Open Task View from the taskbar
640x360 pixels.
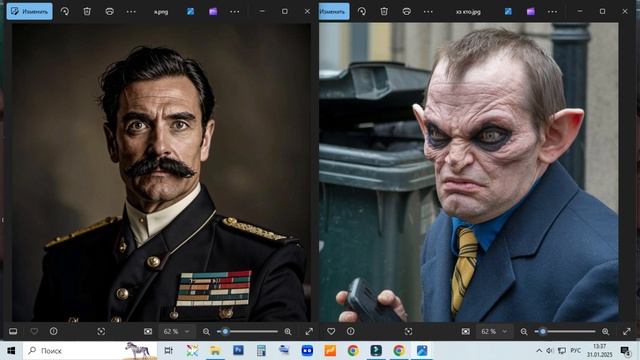click(x=168, y=351)
